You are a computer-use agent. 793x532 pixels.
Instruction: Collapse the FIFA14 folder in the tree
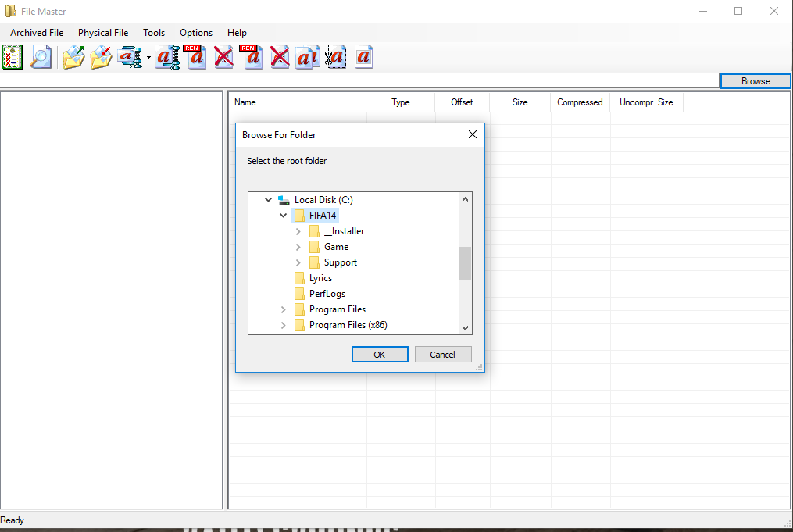click(283, 215)
